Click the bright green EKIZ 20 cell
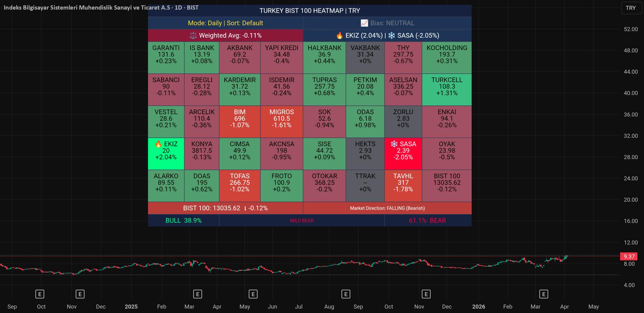Viewport: 644px width, 313px height. [x=166, y=154]
